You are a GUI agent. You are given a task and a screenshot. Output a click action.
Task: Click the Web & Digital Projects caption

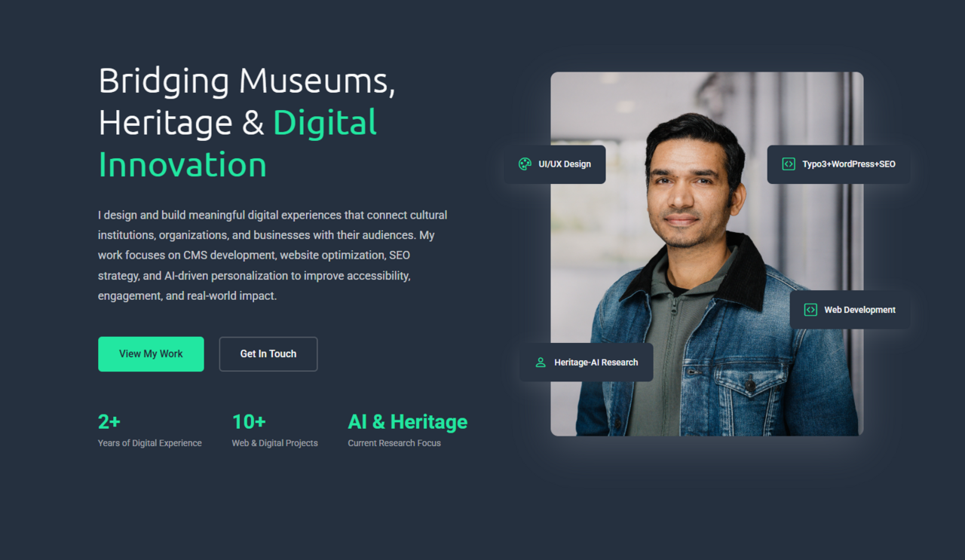point(274,443)
